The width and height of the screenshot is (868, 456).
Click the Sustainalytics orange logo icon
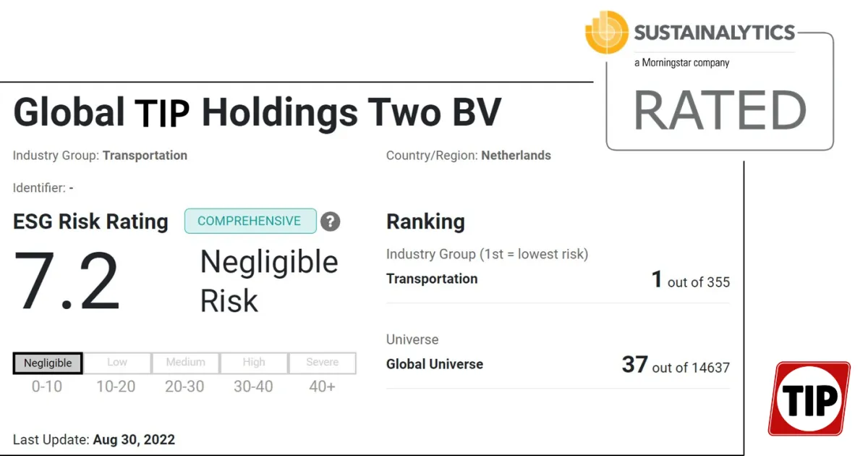(x=606, y=33)
